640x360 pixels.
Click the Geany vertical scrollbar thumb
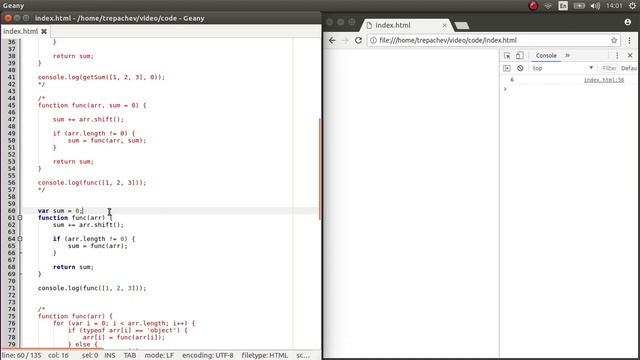click(x=320, y=169)
